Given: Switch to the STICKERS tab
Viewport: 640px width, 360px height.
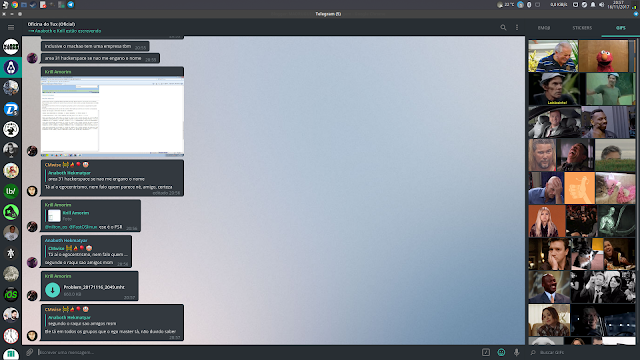Looking at the screenshot, I should coord(582,28).
